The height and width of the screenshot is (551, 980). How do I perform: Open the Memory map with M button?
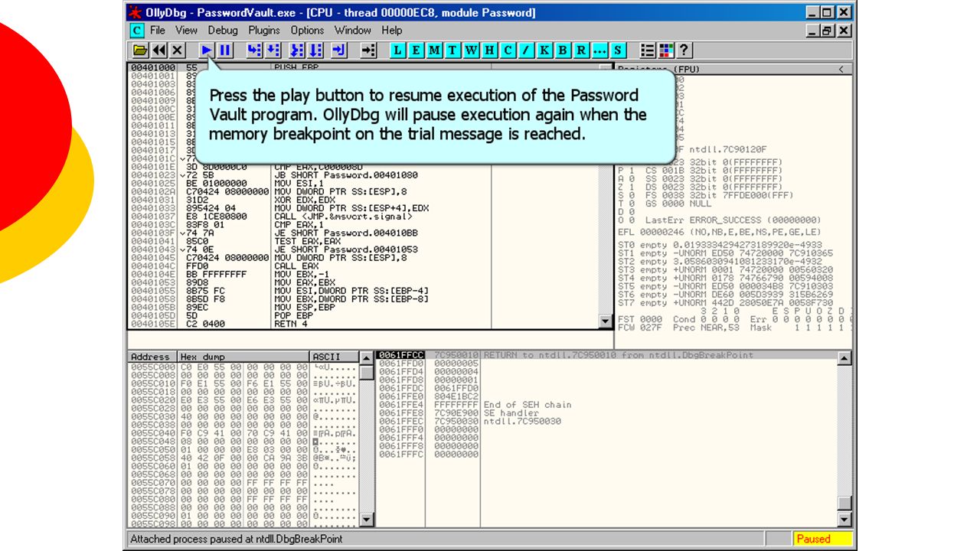point(435,51)
